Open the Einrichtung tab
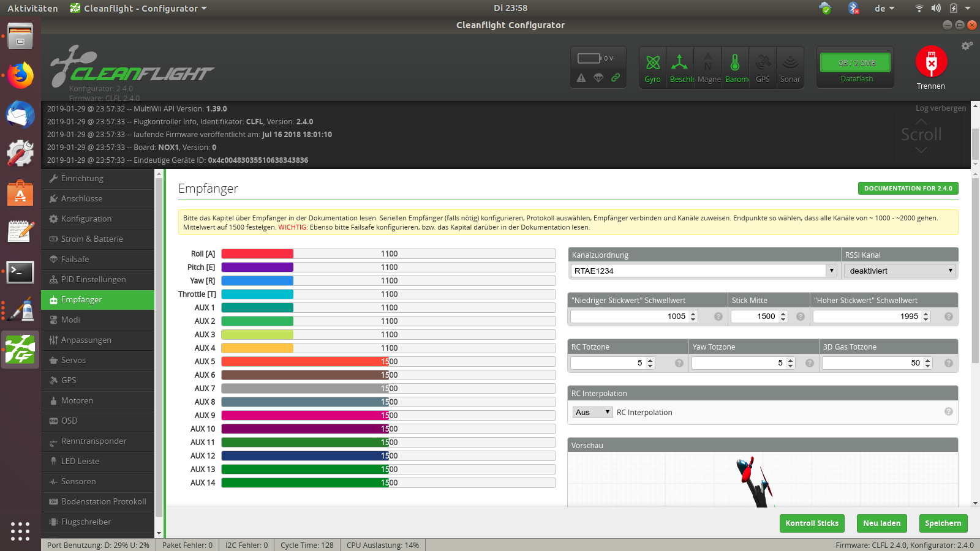Viewport: 980px width, 551px height. click(x=97, y=178)
